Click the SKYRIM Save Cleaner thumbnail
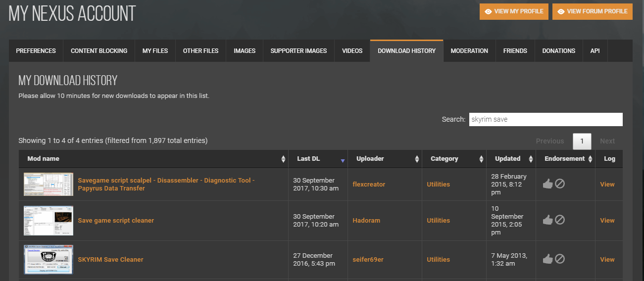 tap(49, 259)
